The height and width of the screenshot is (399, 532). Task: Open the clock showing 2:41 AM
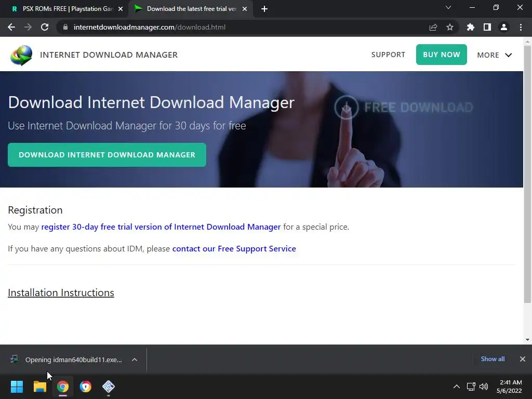coord(509,387)
